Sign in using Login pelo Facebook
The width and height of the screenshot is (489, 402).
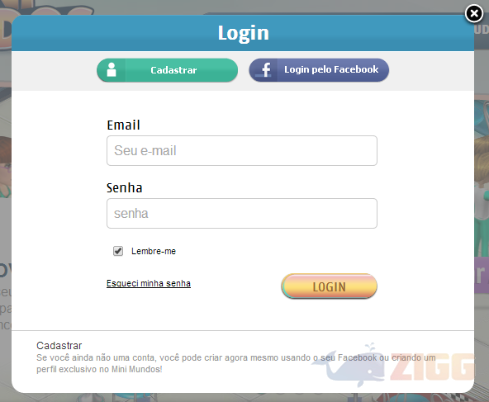319,70
